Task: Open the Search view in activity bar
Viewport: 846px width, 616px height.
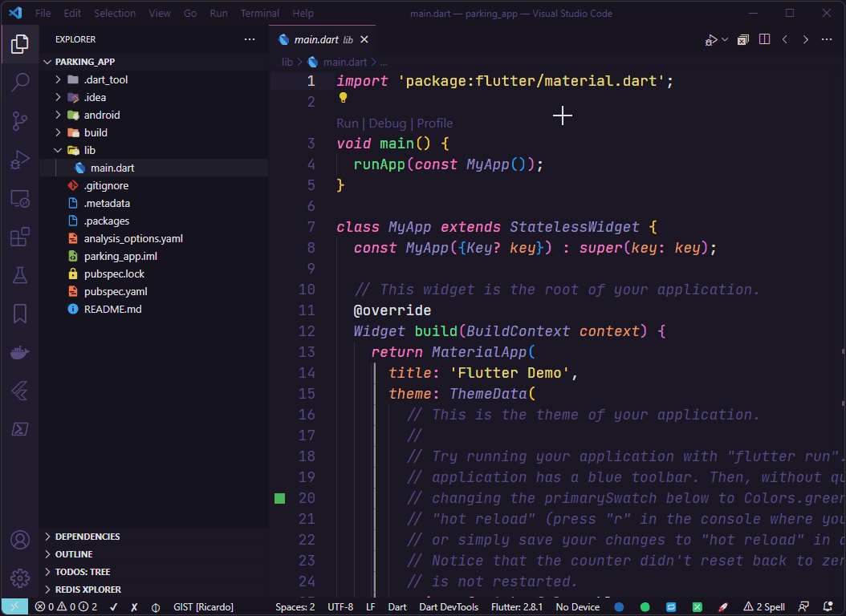Action: [19, 83]
